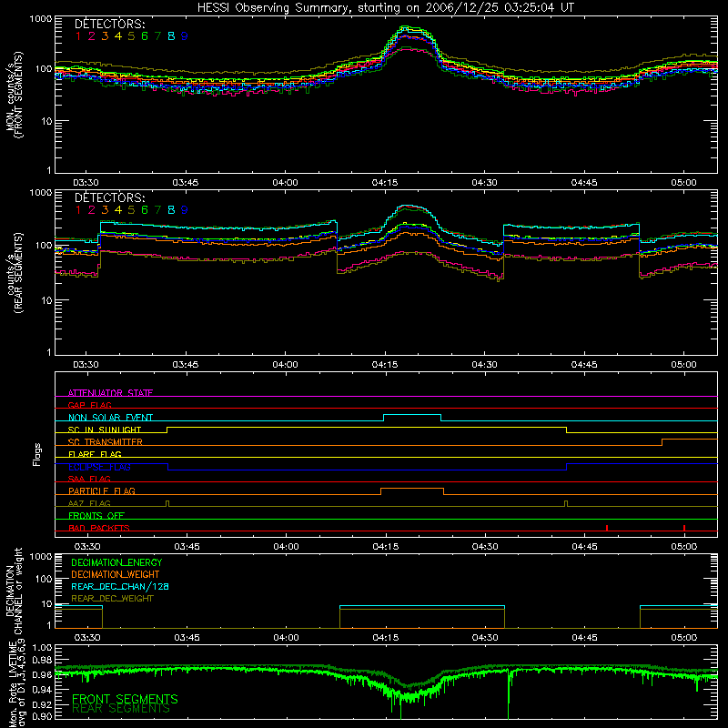
Task: Click the REAR SEGMENTS livetime legend label
Action: point(121,709)
